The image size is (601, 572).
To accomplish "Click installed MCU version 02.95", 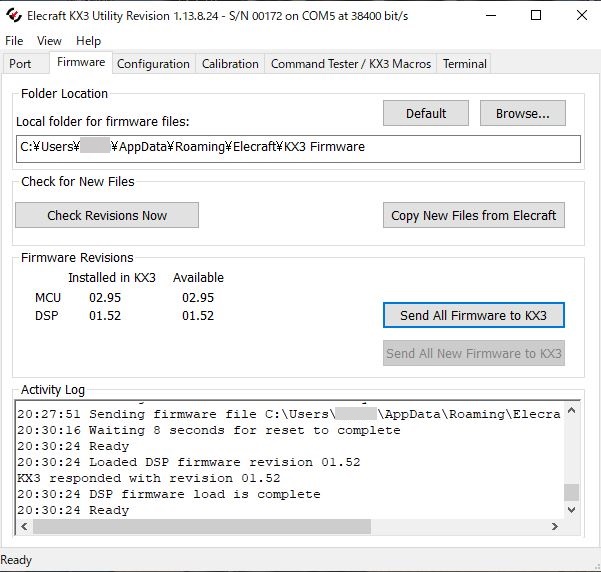I will click(x=105, y=298).
